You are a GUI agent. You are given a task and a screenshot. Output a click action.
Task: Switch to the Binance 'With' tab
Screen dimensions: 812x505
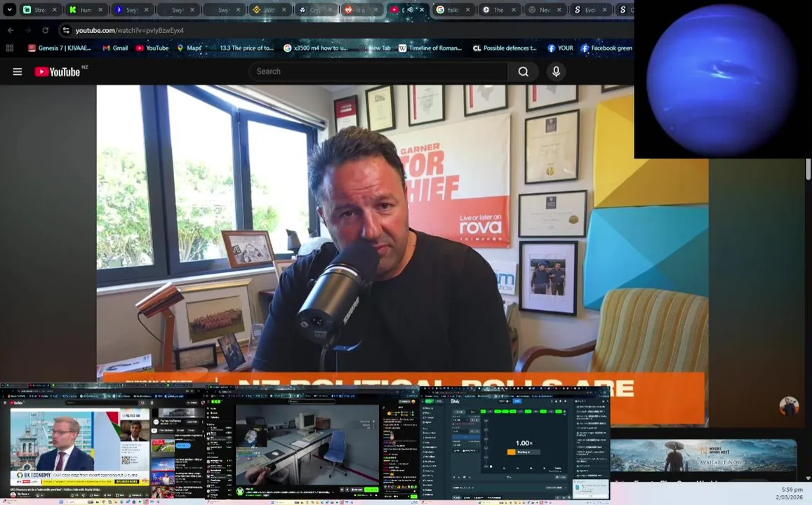[268, 9]
